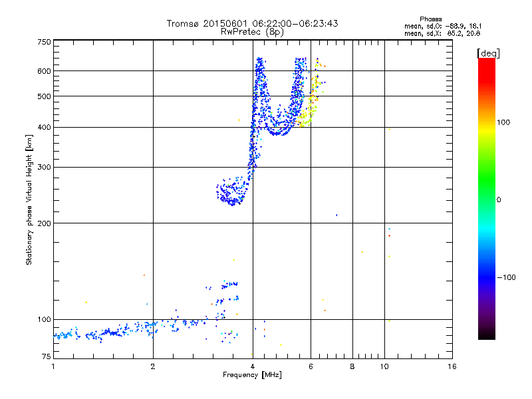
Task: Select the 'RwPretec (8p)' subtitle text
Action: 252,32
